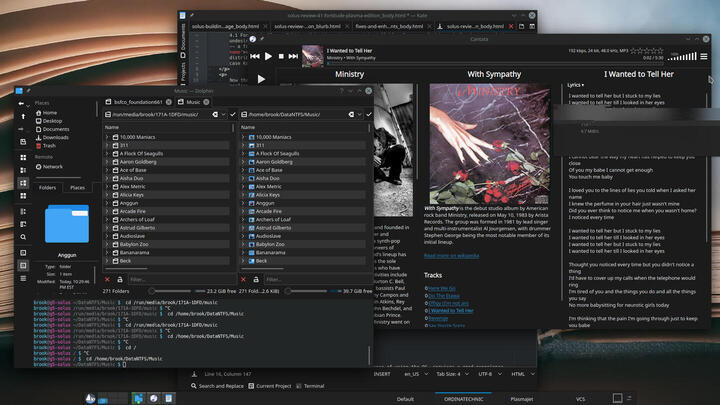Select Desktop in Dolphin Places
Screen dimensions: 720x405
click(x=49, y=121)
